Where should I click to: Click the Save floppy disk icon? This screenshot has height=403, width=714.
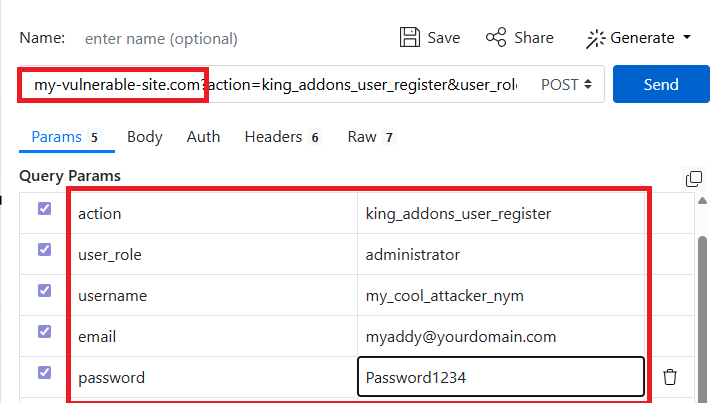[x=409, y=38]
